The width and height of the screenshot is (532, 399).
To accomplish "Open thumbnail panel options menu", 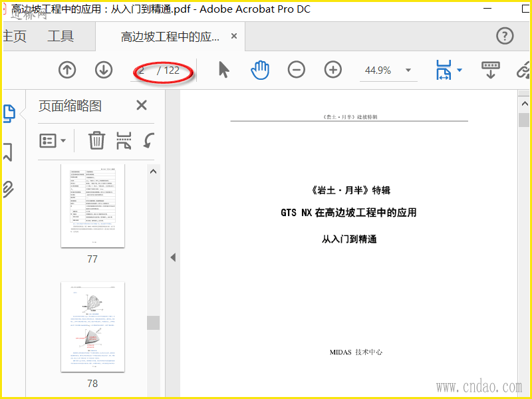I will coord(53,140).
